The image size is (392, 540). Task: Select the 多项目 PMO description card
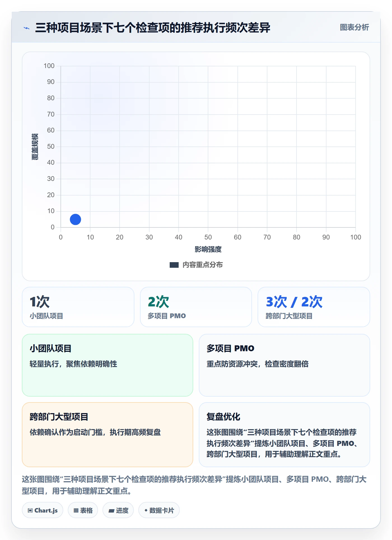point(284,365)
